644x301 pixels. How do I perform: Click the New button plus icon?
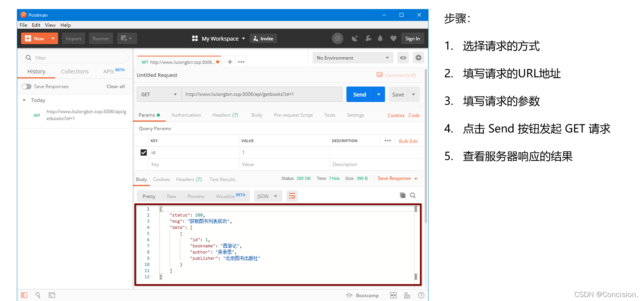[28, 38]
